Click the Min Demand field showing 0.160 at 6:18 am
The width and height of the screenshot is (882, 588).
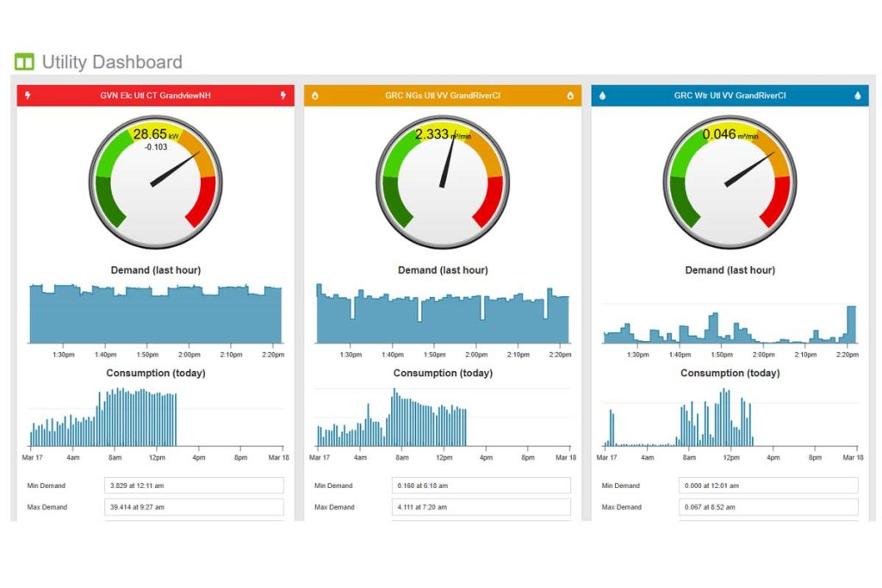[x=481, y=486]
